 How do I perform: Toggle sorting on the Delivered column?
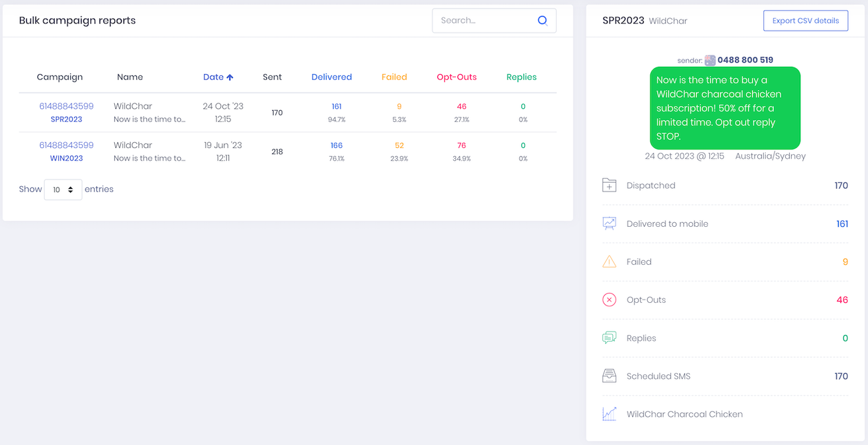[332, 77]
